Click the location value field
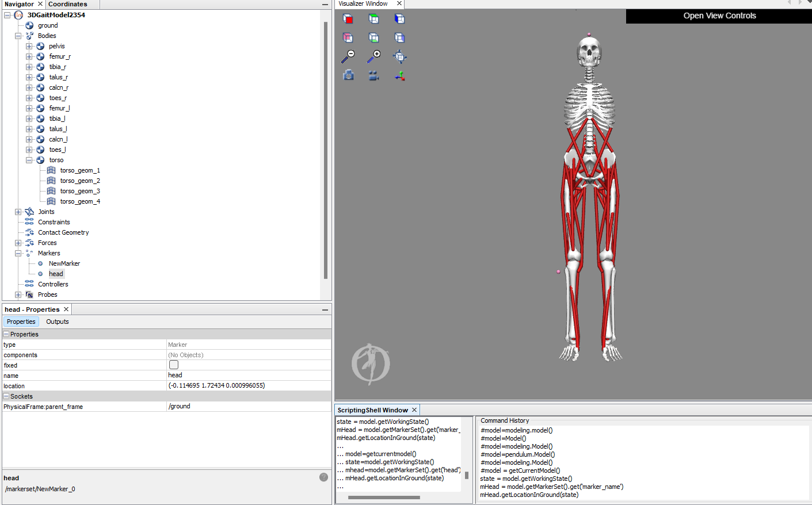812x505 pixels. [x=249, y=385]
